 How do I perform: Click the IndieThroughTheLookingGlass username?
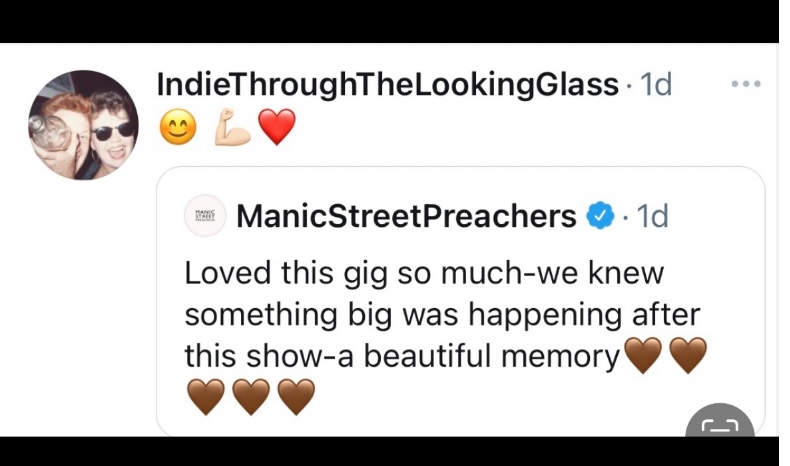click(387, 85)
